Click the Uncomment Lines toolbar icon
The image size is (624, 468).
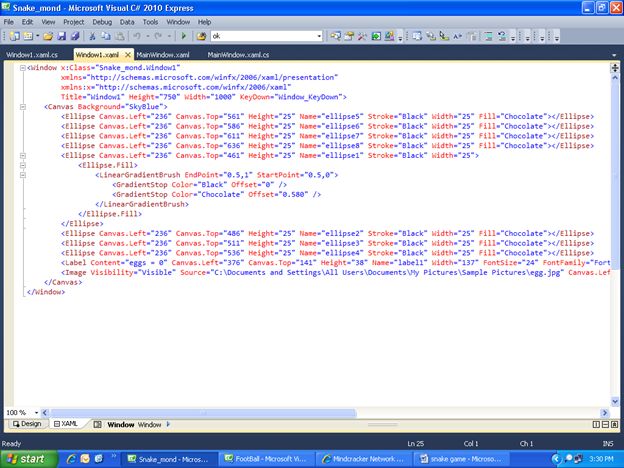point(502,36)
